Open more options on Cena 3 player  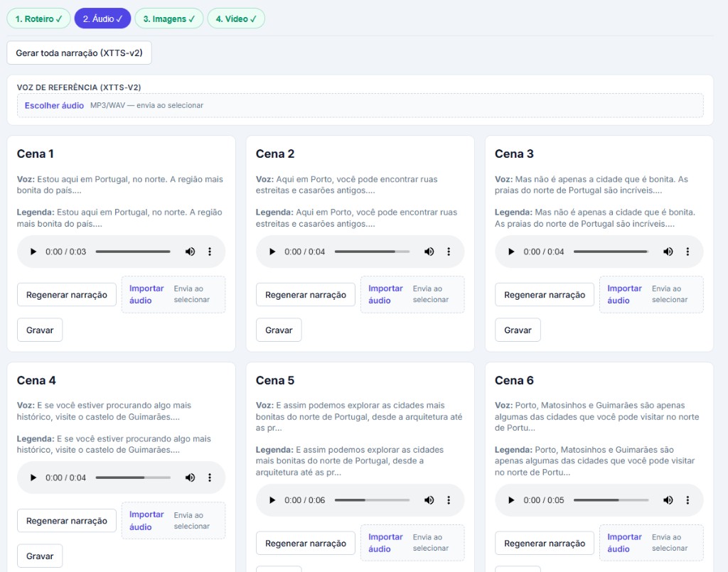tap(687, 252)
